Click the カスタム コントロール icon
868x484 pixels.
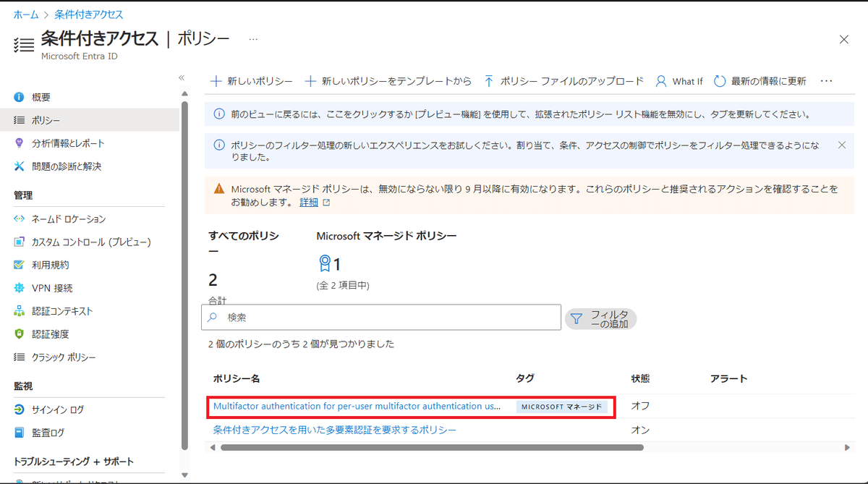tap(20, 242)
